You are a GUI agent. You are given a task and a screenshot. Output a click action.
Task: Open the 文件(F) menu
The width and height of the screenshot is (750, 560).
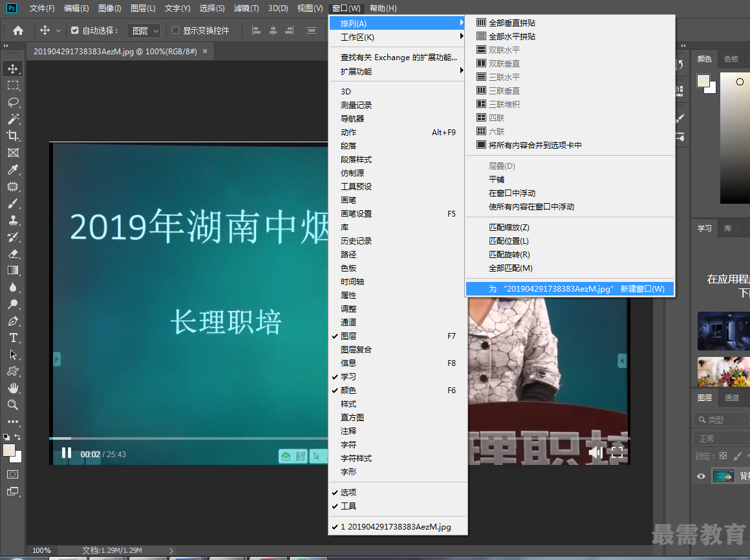42,8
